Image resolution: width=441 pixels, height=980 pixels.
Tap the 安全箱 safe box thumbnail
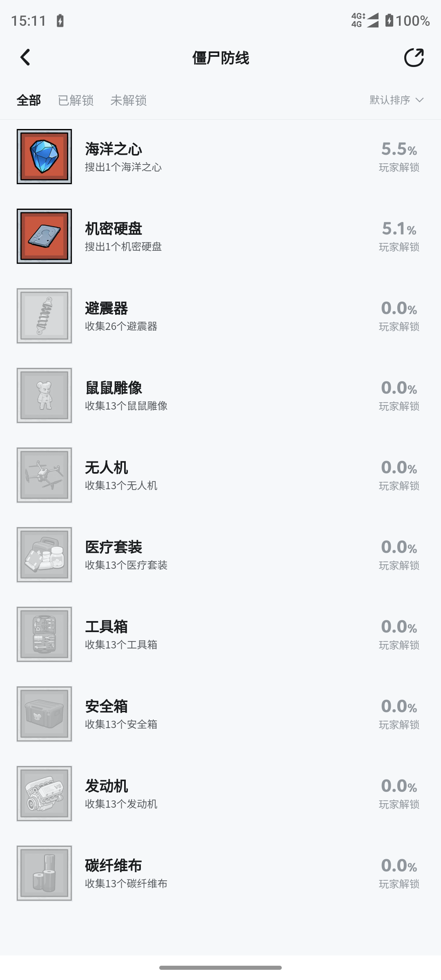44,714
